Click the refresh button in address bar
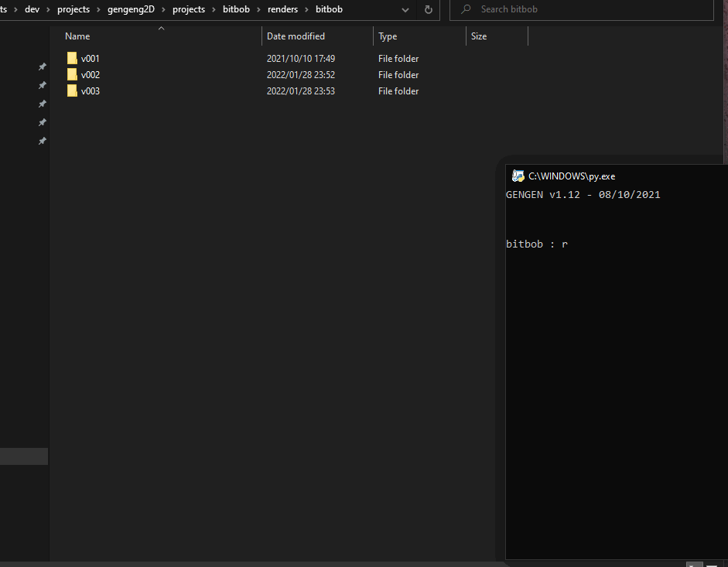Viewport: 728px width, 567px height. pos(428,9)
